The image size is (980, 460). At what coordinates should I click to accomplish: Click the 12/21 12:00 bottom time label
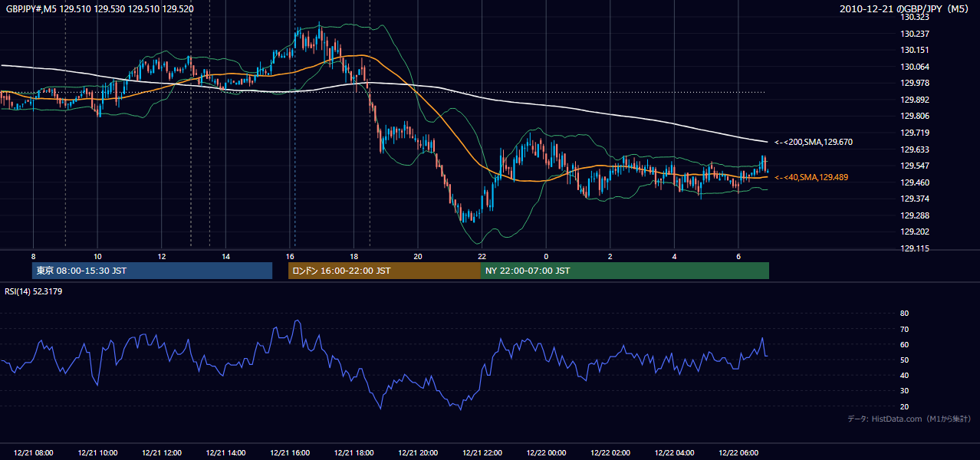[x=162, y=453]
